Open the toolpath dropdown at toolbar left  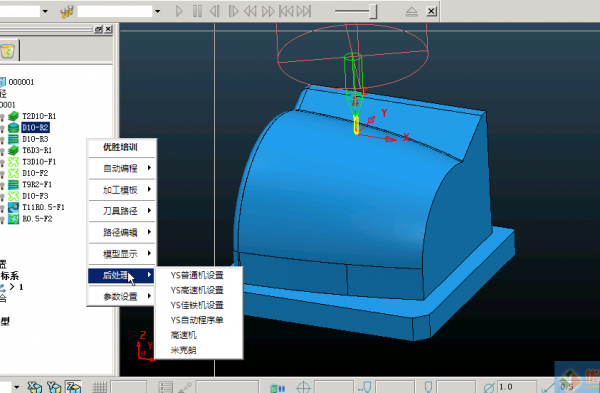coord(45,11)
